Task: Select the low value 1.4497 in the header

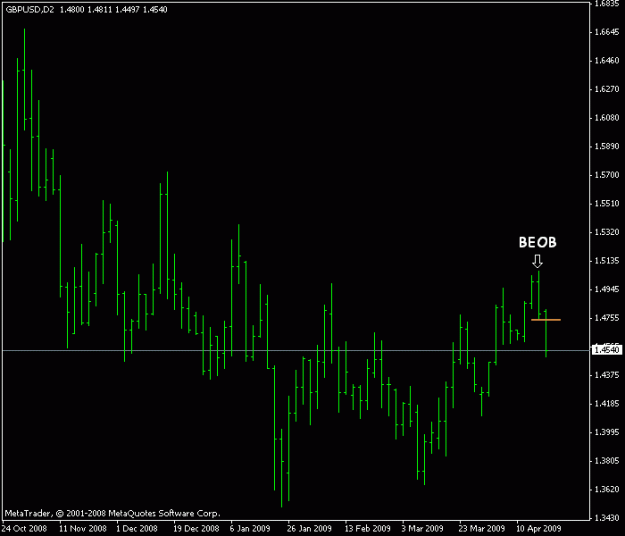Action: (127, 10)
